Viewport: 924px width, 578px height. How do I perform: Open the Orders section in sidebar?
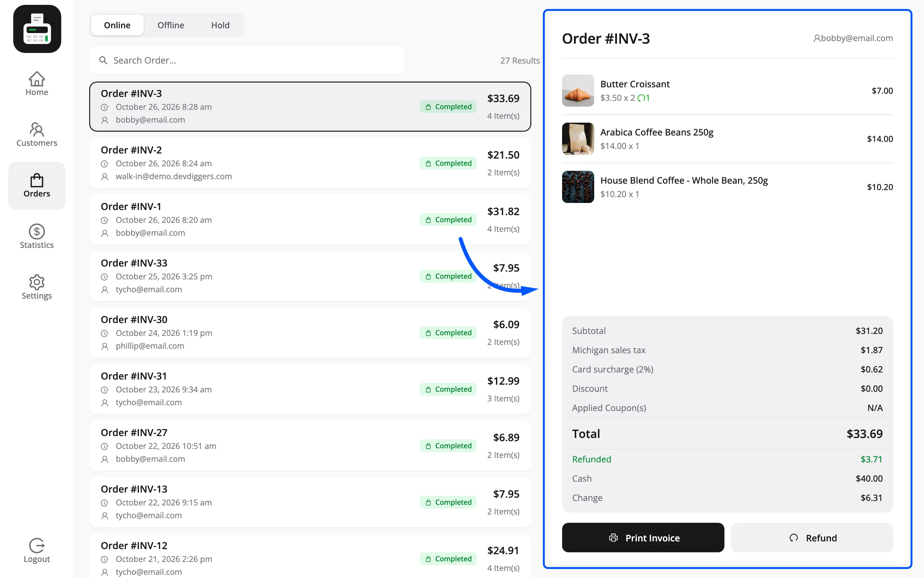coord(37,186)
